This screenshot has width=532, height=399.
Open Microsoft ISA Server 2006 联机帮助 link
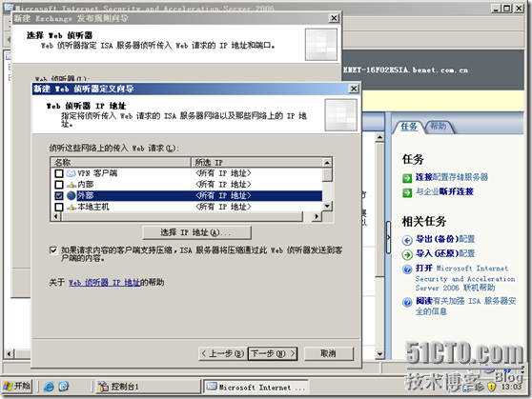click(465, 278)
